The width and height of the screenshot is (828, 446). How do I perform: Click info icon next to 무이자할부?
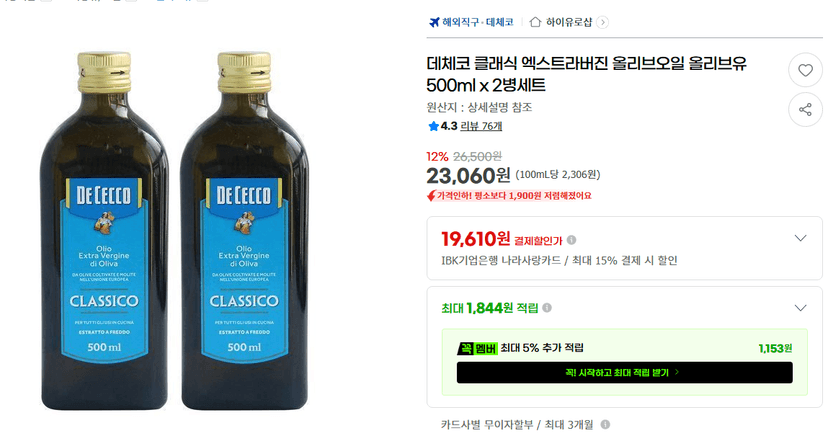click(x=605, y=424)
